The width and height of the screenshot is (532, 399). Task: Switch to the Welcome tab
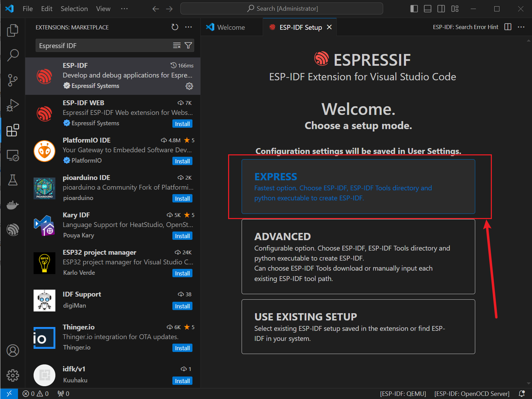tap(231, 27)
